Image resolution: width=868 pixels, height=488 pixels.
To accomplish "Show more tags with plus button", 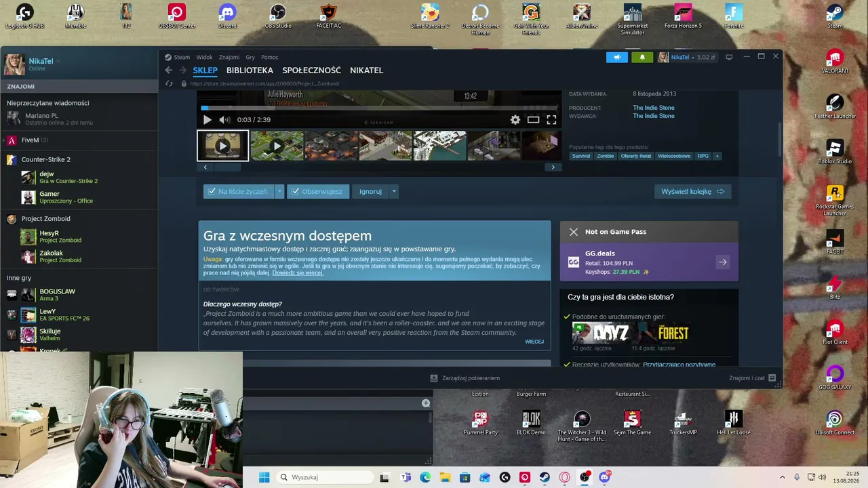I will [717, 156].
